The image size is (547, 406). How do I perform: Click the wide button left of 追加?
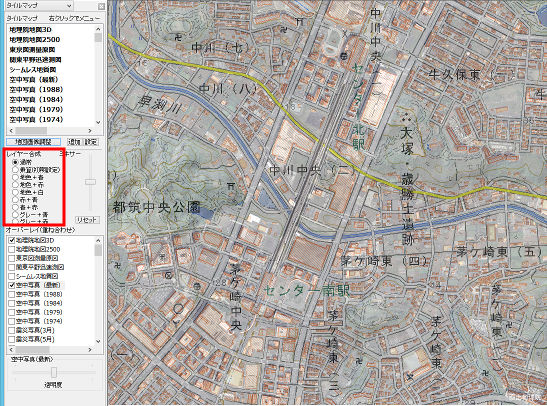(33, 142)
